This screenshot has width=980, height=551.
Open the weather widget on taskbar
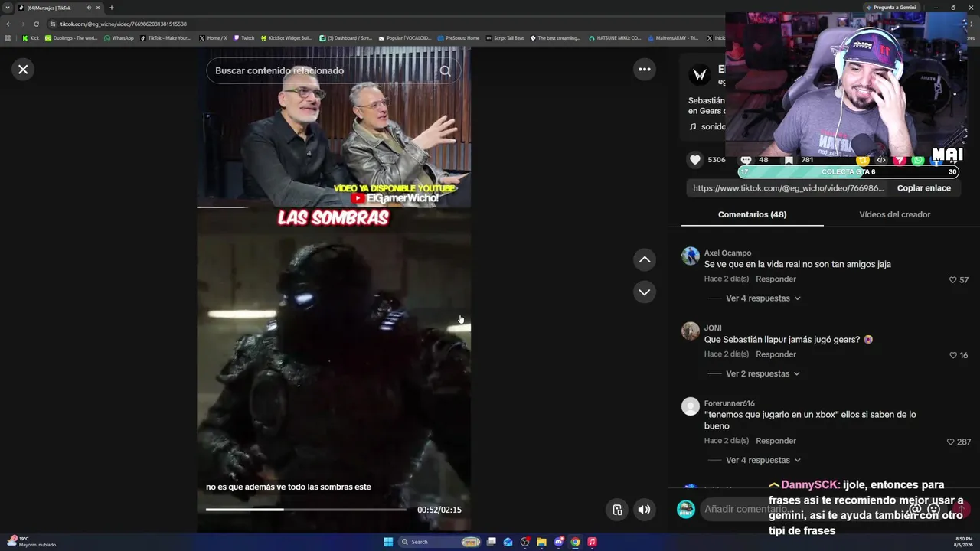point(31,542)
